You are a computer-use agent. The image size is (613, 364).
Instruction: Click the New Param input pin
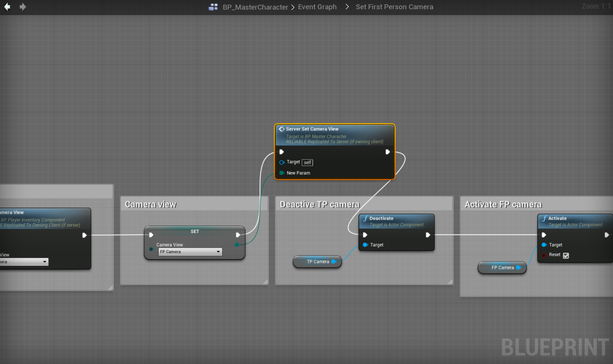tap(282, 173)
